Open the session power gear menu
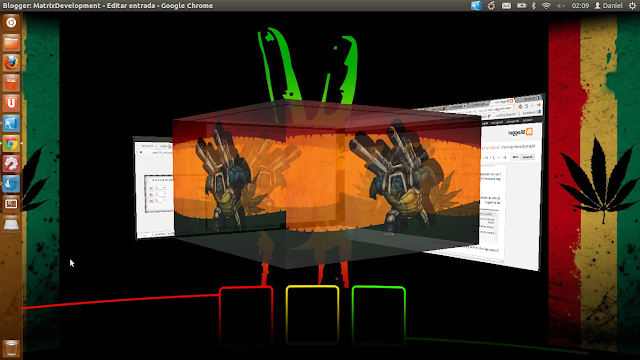The width and height of the screenshot is (640, 360). (x=632, y=6)
